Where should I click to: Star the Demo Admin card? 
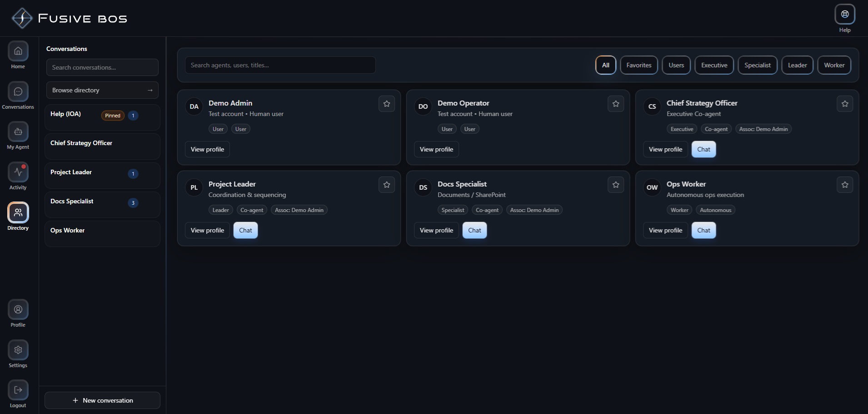[x=386, y=104]
